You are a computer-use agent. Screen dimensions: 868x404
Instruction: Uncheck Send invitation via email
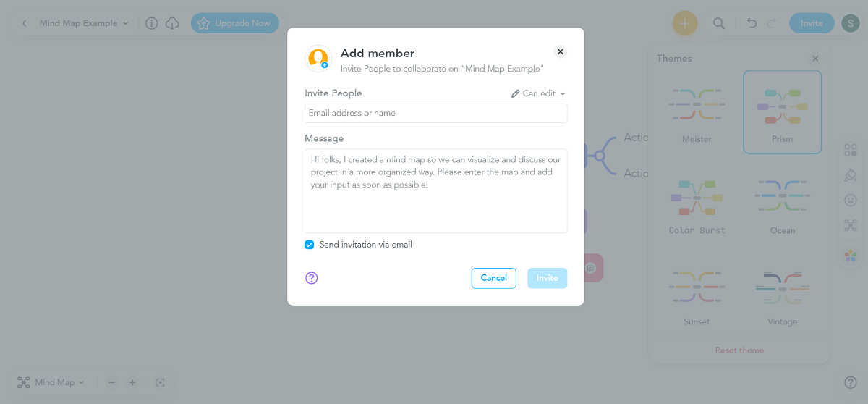click(x=310, y=245)
